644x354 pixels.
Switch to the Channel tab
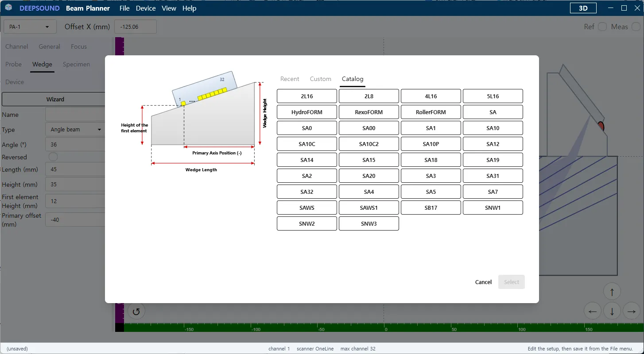(17, 46)
